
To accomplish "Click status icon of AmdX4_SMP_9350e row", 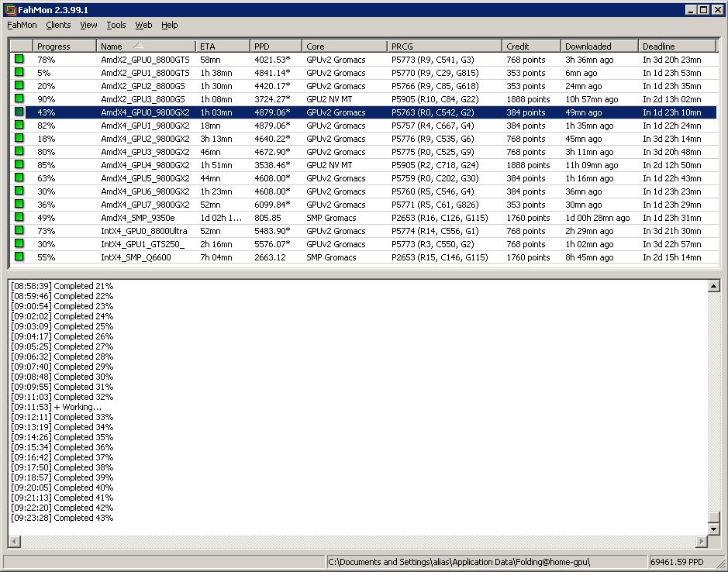I will (x=19, y=217).
